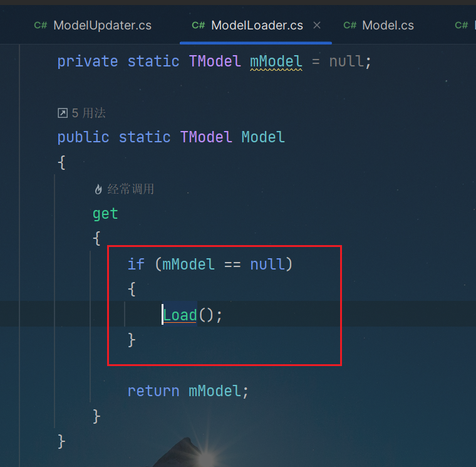Close the ModelLoader.cs tab
This screenshot has width=476, height=467.
[x=317, y=25]
